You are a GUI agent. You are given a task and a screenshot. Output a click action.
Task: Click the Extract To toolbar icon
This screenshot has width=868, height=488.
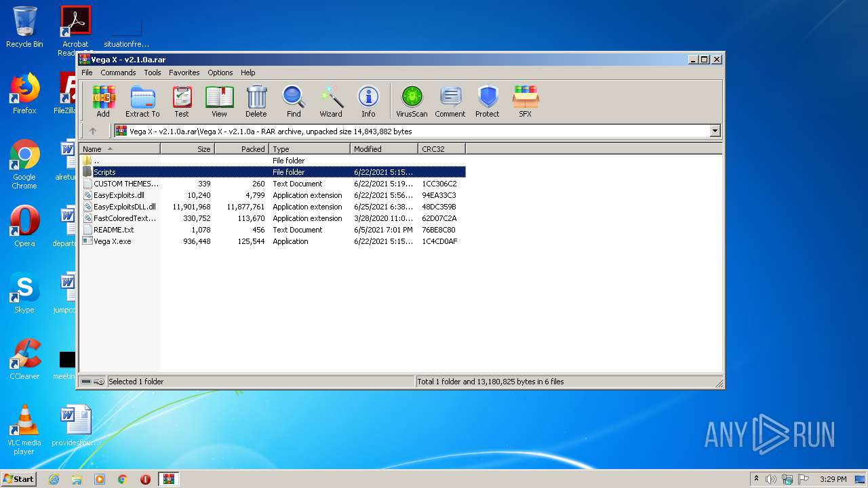[x=142, y=102]
